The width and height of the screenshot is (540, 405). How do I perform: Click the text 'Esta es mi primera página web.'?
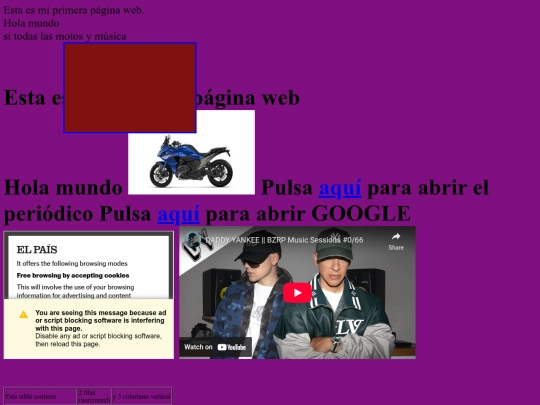(x=74, y=10)
